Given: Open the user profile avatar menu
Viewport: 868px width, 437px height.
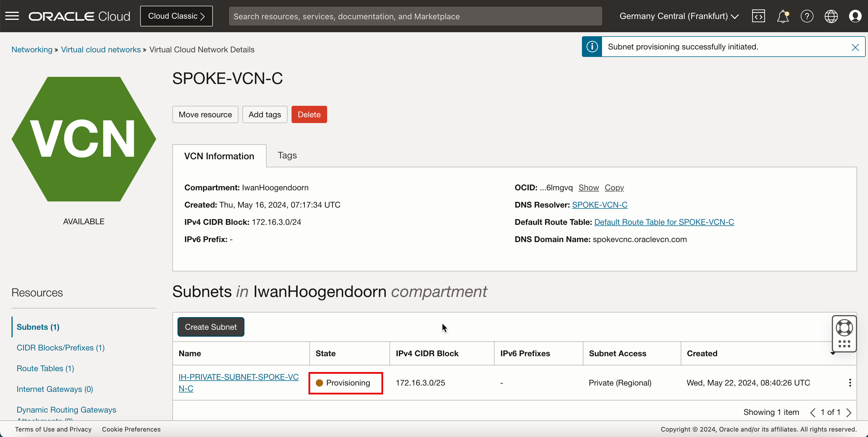Looking at the screenshot, I should (x=855, y=16).
